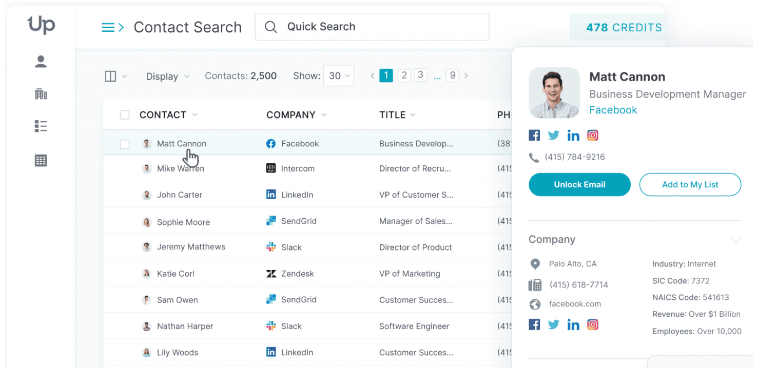Click the Zendesk logo in Katie Corl row
767x378 pixels.
coord(271,273)
